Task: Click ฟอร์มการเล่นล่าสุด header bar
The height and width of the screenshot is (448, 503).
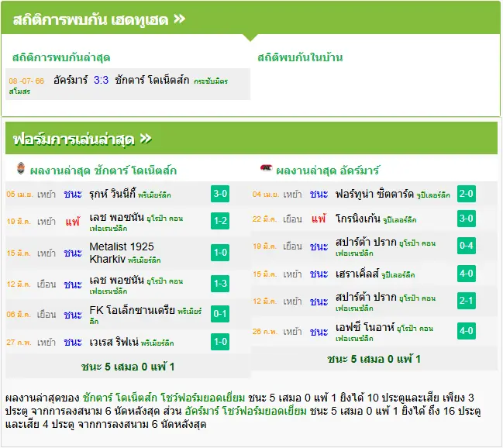Action: coord(251,138)
